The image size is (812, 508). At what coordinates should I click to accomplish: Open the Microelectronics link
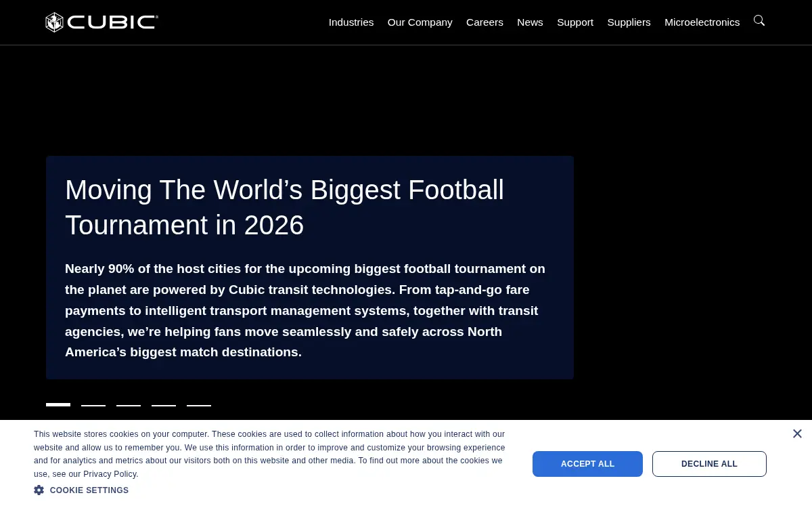(x=702, y=22)
